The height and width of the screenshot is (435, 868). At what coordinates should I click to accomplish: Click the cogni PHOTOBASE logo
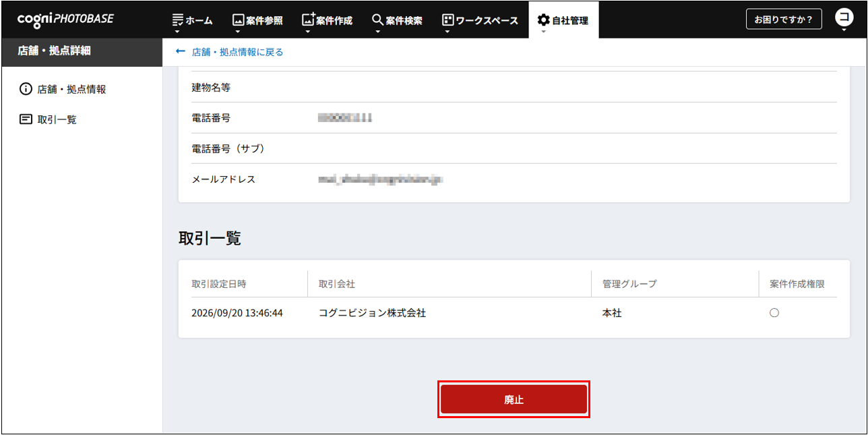click(65, 20)
